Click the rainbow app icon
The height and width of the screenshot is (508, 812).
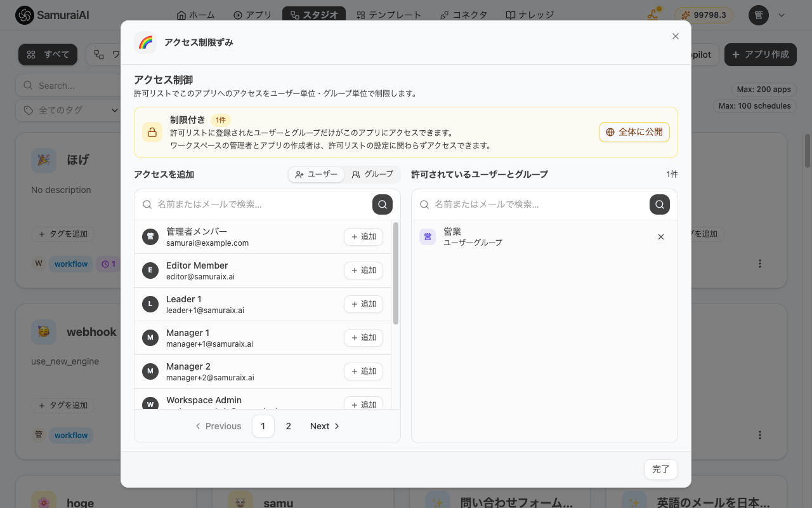point(145,43)
